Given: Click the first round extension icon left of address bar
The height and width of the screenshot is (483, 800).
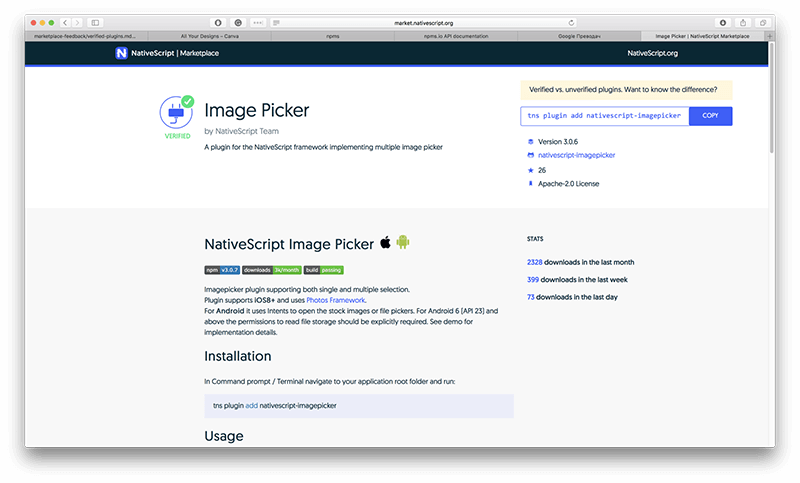Looking at the screenshot, I should [218, 22].
